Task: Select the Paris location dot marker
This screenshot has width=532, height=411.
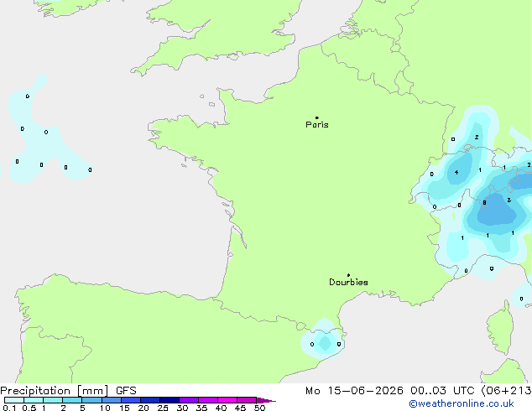Action: pos(317,117)
